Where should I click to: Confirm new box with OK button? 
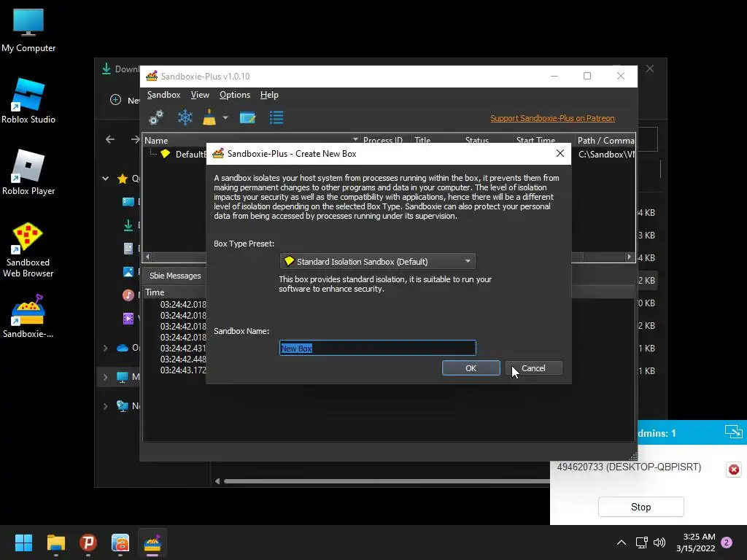click(471, 368)
